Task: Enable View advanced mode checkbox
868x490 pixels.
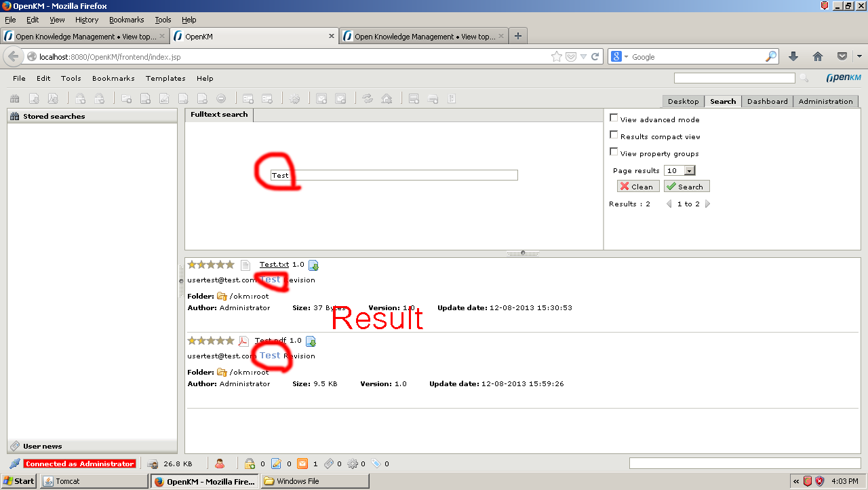Action: pyautogui.click(x=614, y=118)
